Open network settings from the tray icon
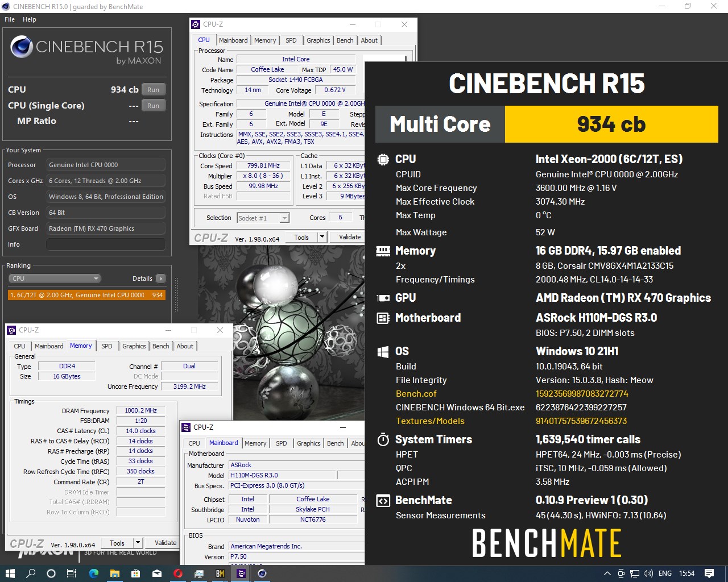The width and height of the screenshot is (728, 582). coord(635,573)
